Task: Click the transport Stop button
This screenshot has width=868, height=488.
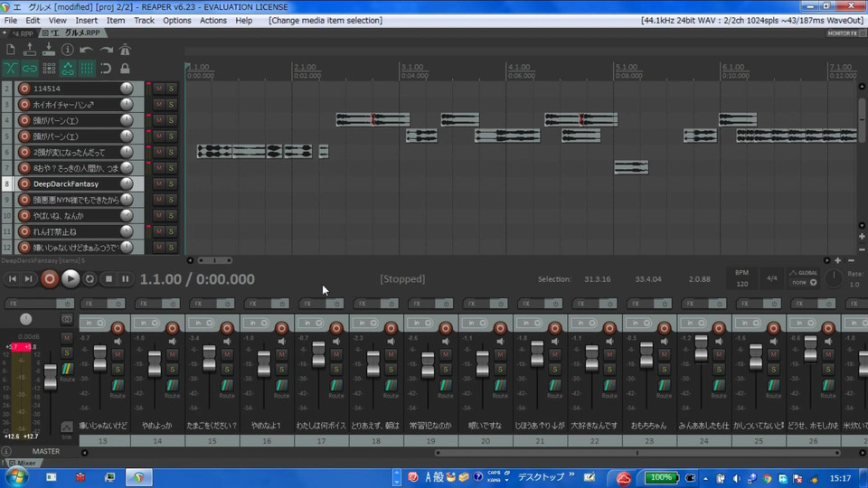Action: (x=108, y=279)
